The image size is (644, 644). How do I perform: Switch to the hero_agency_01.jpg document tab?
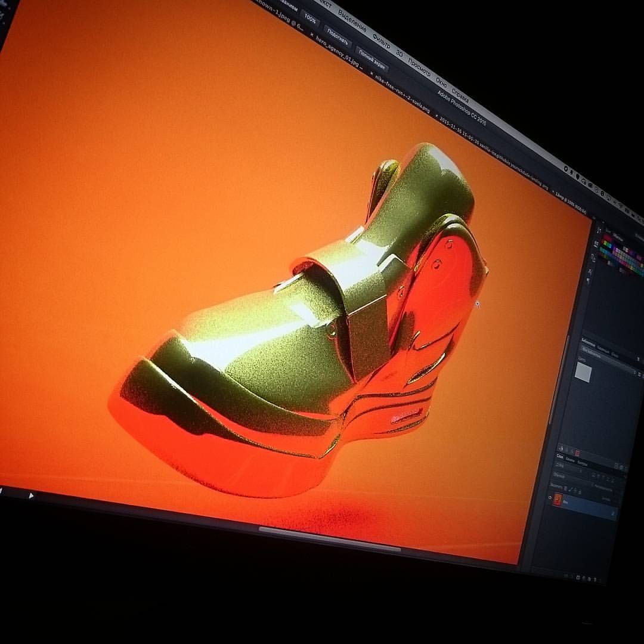(339, 52)
